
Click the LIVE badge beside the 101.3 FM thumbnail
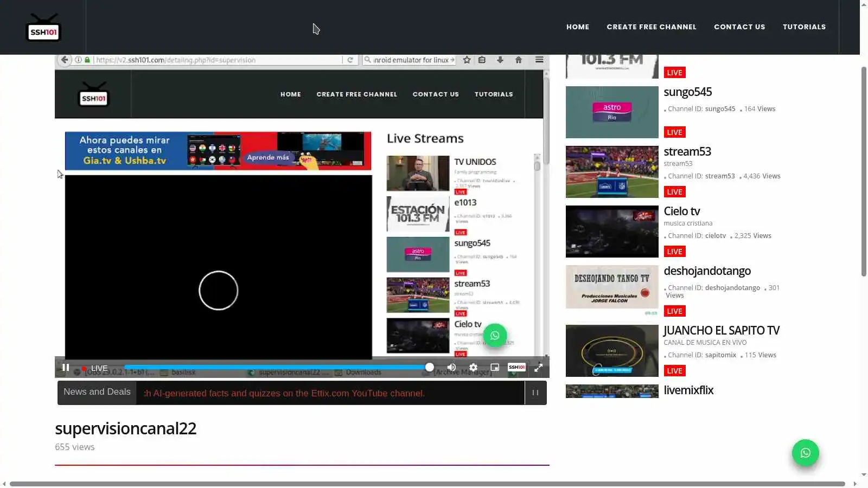point(674,73)
